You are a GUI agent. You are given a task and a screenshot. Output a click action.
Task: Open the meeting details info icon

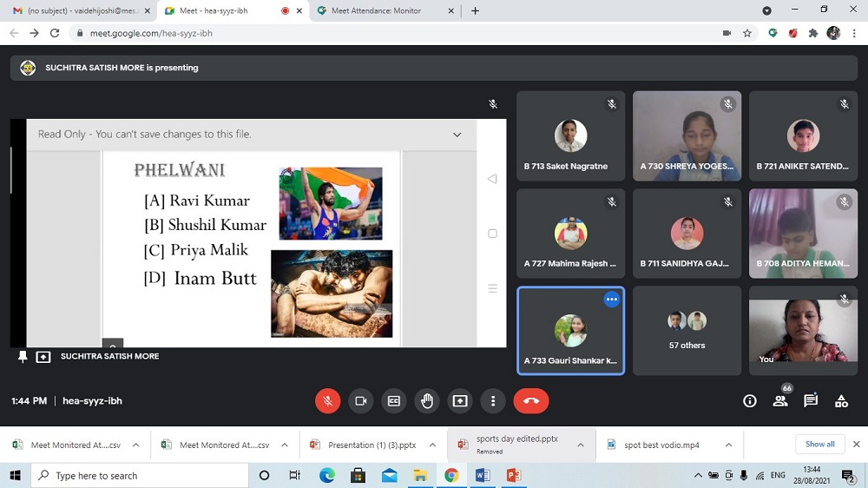(x=750, y=401)
